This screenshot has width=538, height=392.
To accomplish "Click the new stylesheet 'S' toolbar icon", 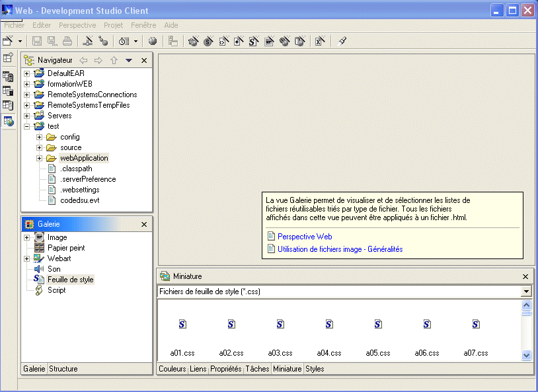I will click(254, 41).
